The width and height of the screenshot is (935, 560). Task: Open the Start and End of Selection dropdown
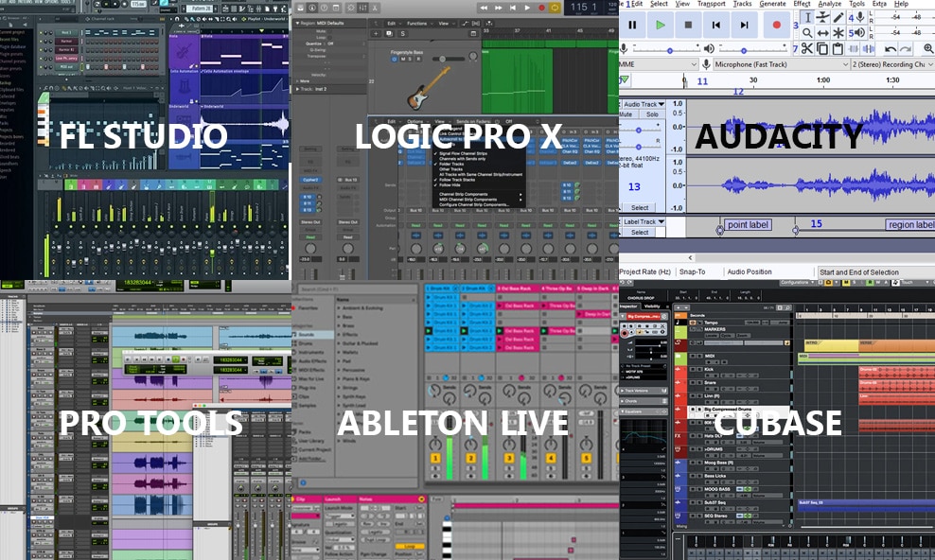(876, 272)
